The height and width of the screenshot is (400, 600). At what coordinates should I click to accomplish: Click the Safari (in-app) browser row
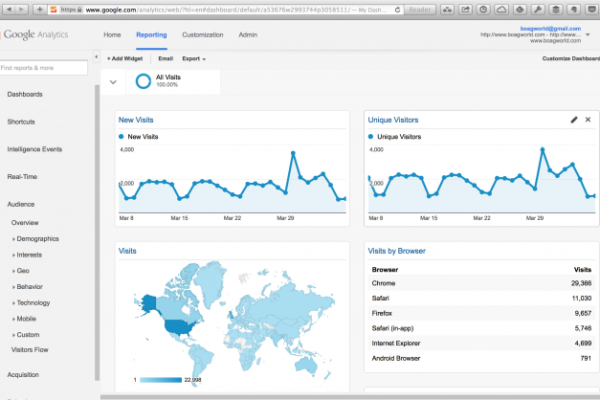[x=481, y=328]
